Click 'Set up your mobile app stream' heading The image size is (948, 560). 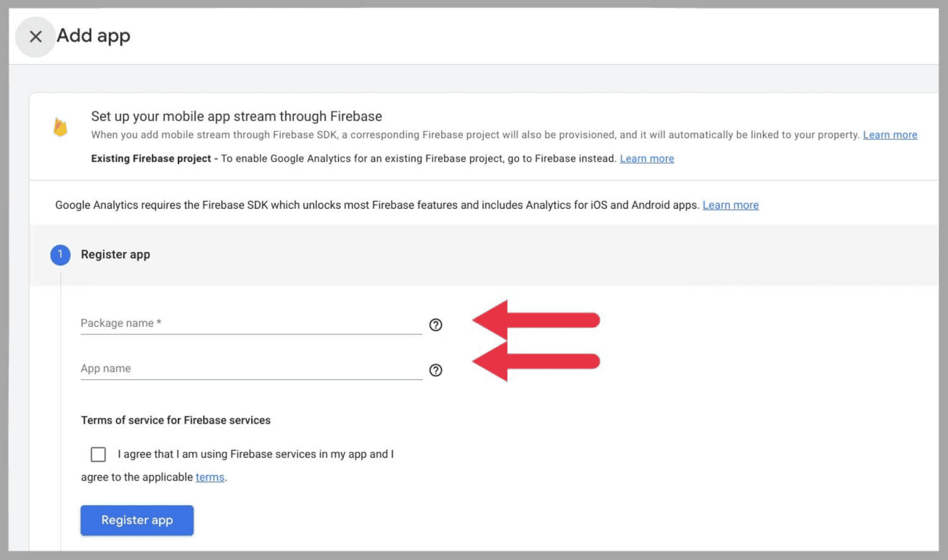pos(236,116)
